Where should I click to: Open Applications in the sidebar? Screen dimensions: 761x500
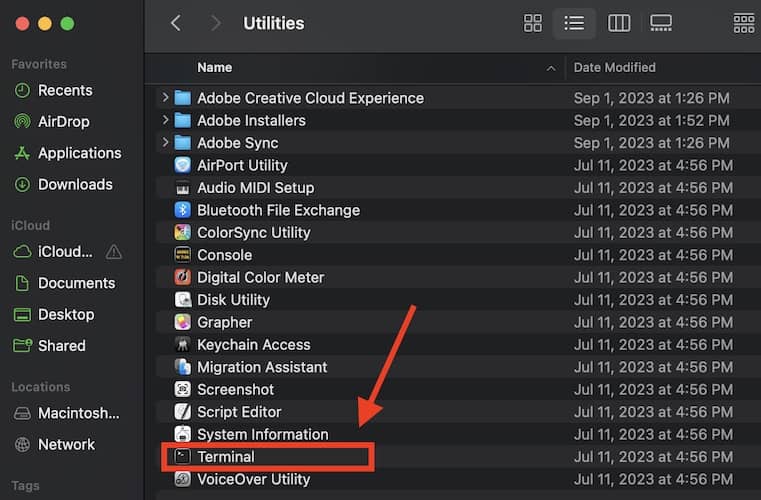tap(79, 153)
